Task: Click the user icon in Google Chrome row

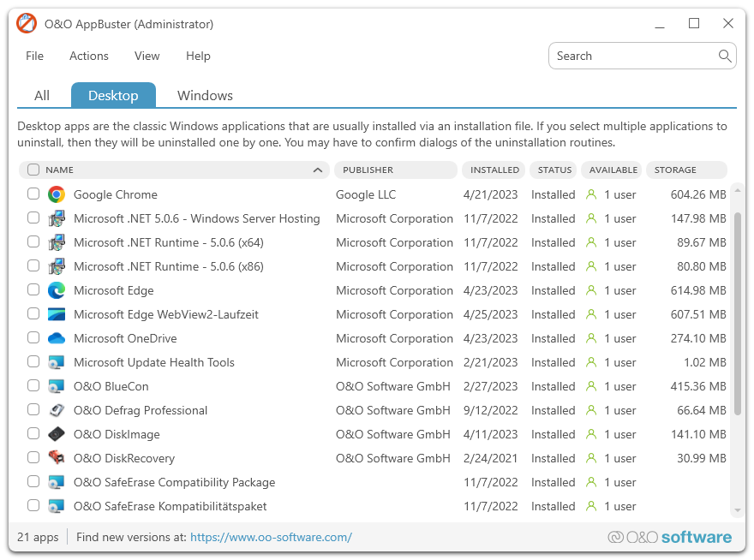Action: click(x=591, y=194)
